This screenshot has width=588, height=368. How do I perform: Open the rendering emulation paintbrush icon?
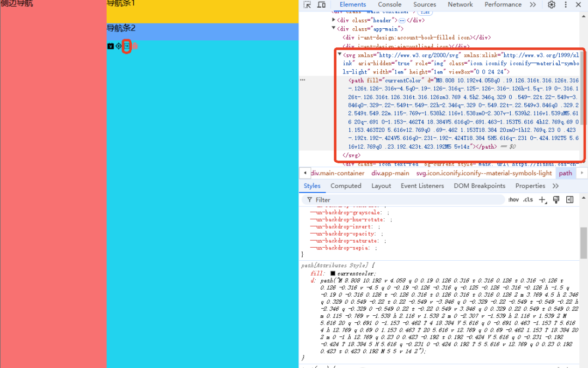click(x=556, y=200)
